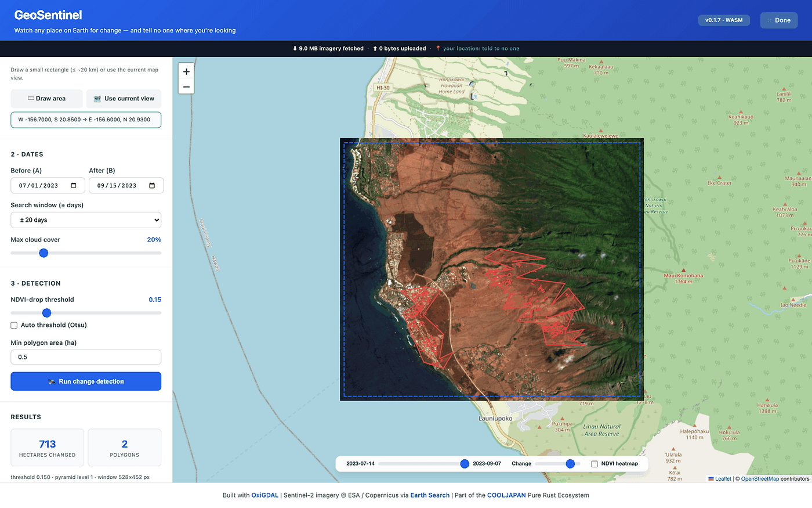Click the Maui Komohana peak label
812x508 pixels.
click(683, 279)
